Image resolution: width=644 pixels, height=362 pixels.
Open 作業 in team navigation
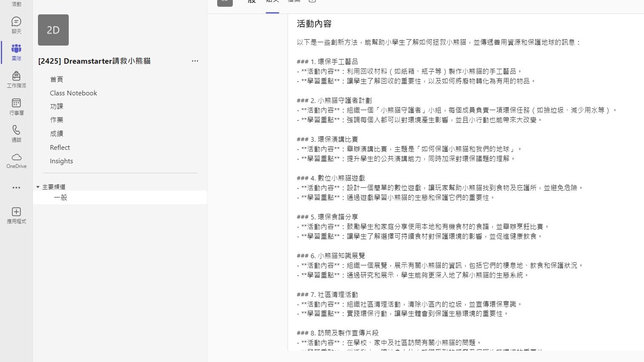[57, 120]
